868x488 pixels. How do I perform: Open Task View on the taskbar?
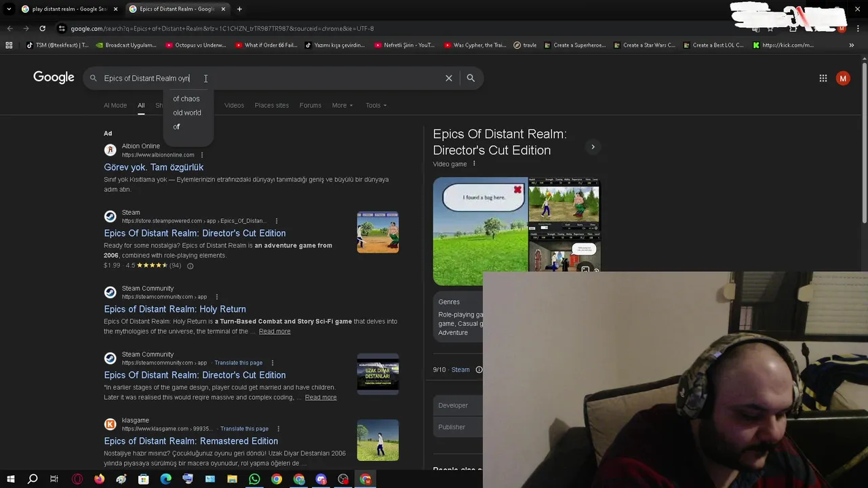pos(54,479)
